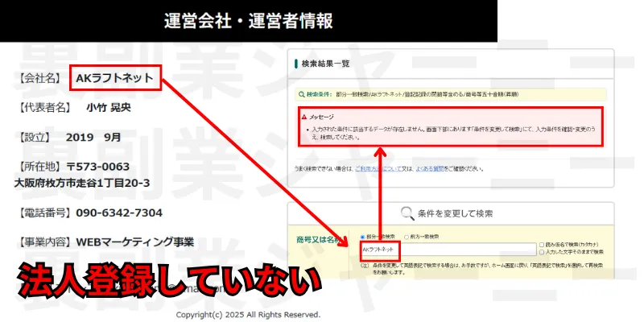This screenshot has height=322, width=644.
Task: Select the 前方一致検索 radio button
Action: [x=407, y=237]
